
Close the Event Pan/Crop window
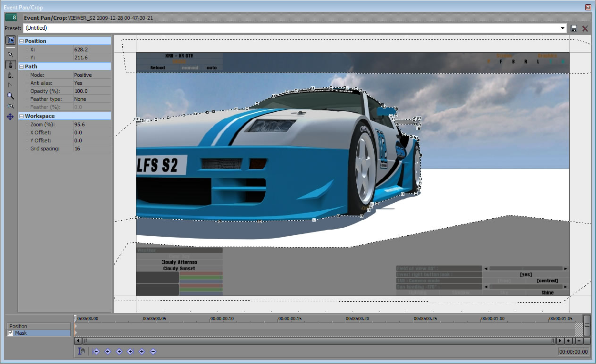point(588,7)
